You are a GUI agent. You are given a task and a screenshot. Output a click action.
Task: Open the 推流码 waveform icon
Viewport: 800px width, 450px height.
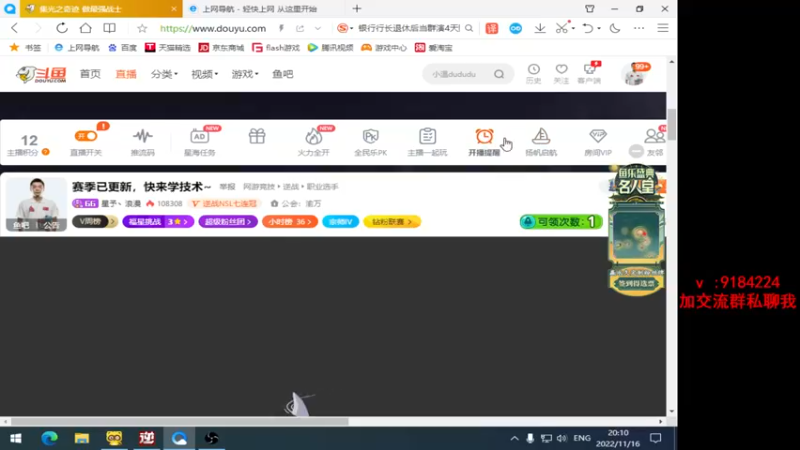pos(142,136)
